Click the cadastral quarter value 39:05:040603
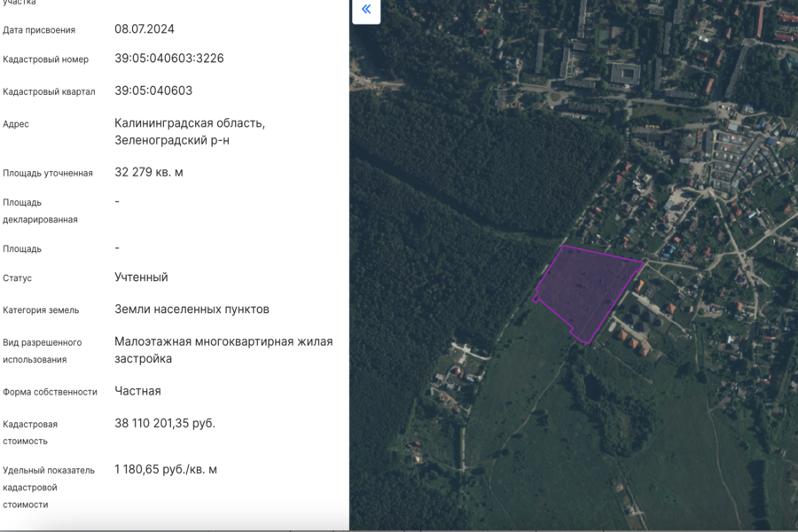 click(153, 90)
